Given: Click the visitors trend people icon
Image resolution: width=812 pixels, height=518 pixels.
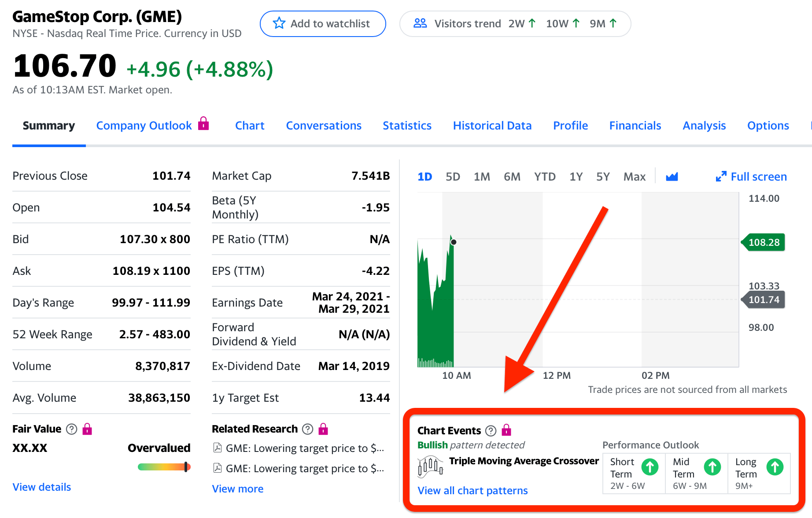Looking at the screenshot, I should click(420, 23).
